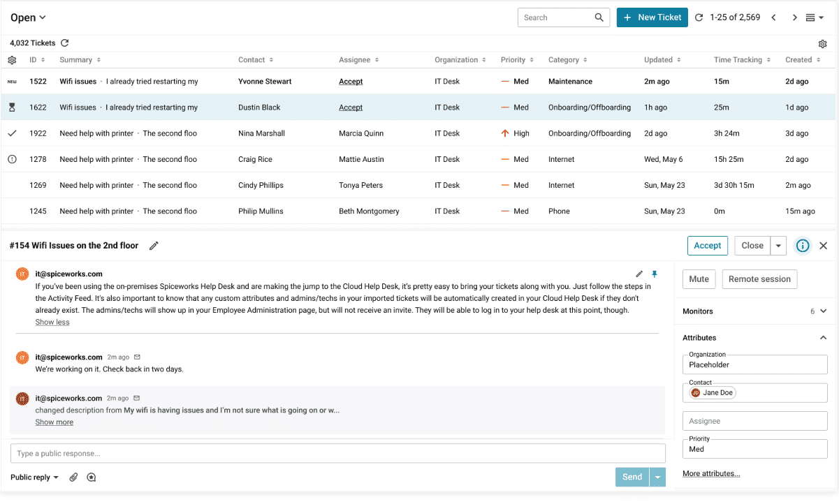Open settings gear at top right of table
The image size is (839, 504).
(x=823, y=43)
